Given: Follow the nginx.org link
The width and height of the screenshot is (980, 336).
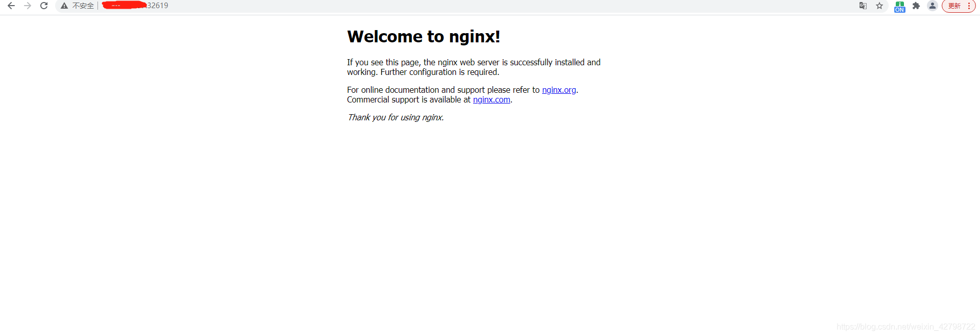Looking at the screenshot, I should (x=559, y=90).
